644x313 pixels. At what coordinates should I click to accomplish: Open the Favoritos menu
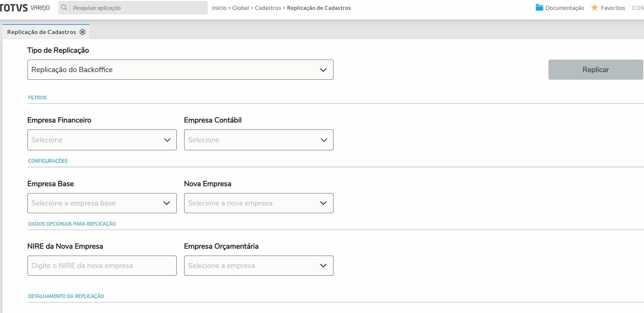[613, 8]
